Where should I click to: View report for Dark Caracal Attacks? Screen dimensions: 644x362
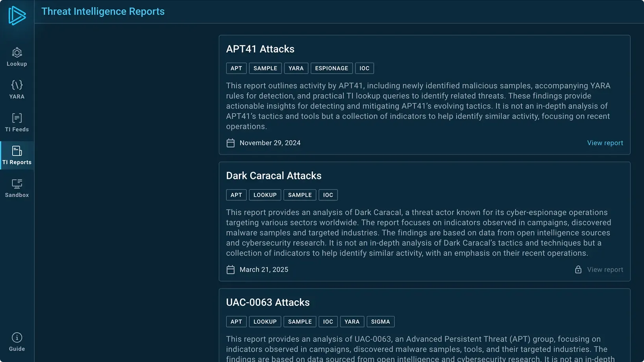pos(605,270)
